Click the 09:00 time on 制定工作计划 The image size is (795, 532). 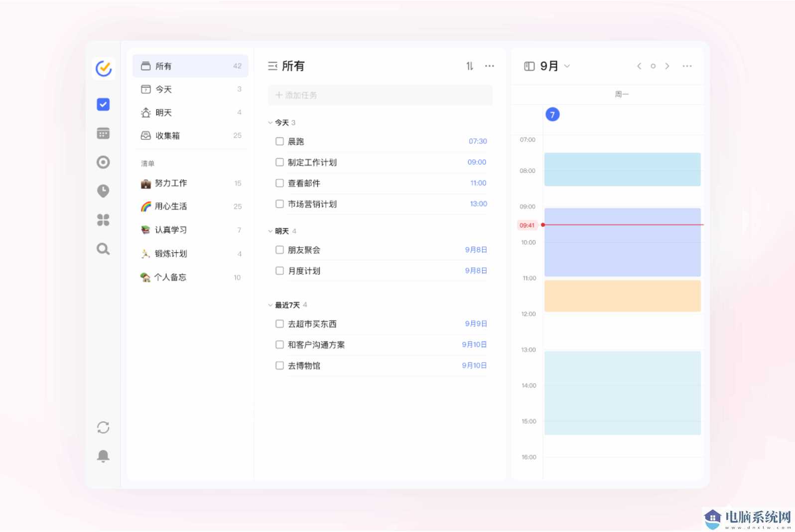(477, 162)
